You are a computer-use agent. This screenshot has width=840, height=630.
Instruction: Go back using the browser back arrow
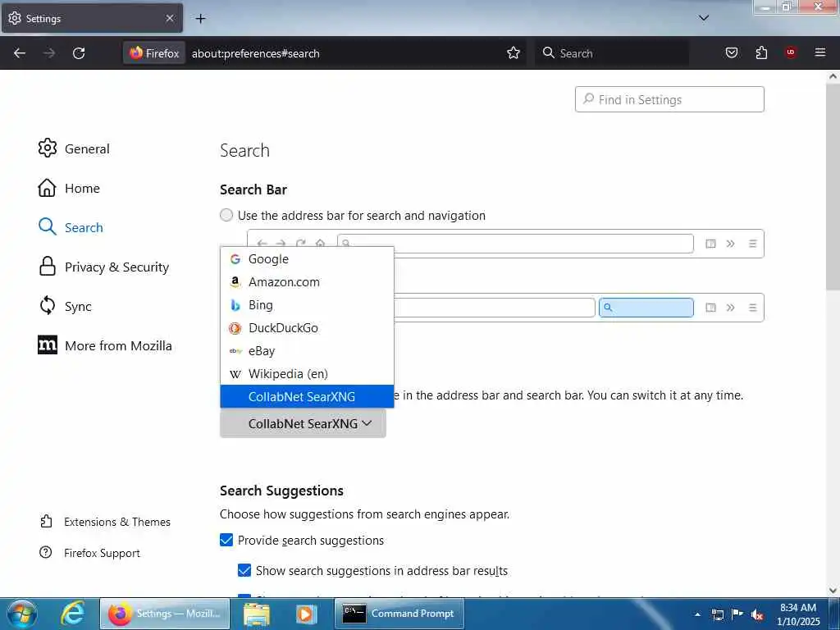pos(20,53)
